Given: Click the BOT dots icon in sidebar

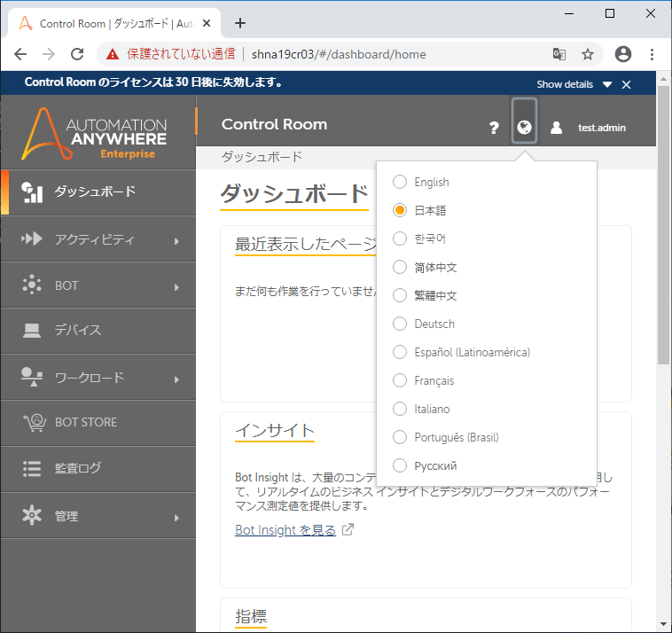Looking at the screenshot, I should [32, 285].
